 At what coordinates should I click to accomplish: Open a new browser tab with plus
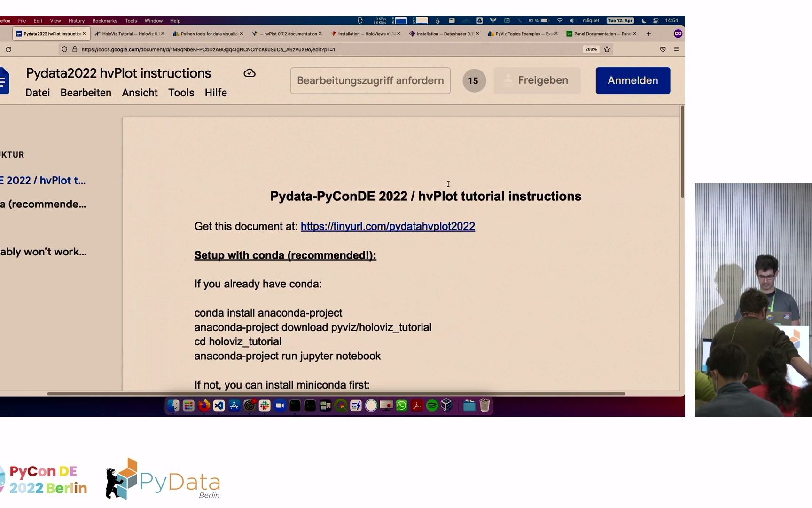coord(648,34)
